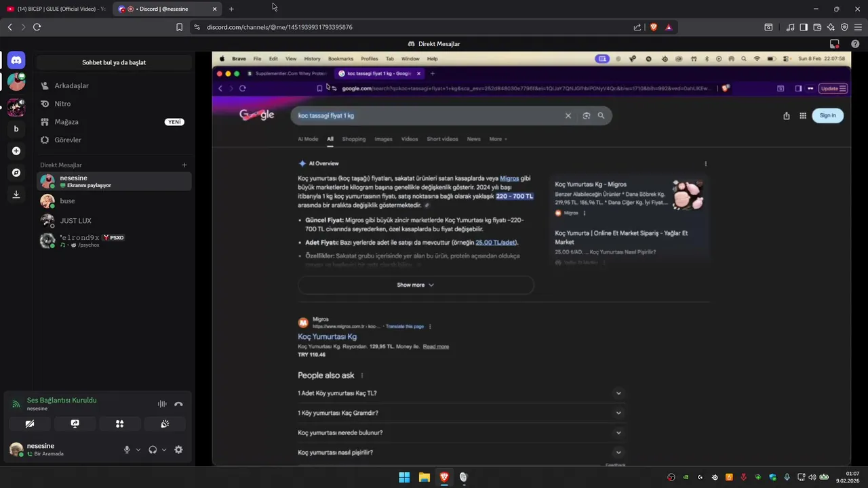Open the server labeled 'b' in sidebar
Image resolution: width=868 pixels, height=488 pixels.
16,129
